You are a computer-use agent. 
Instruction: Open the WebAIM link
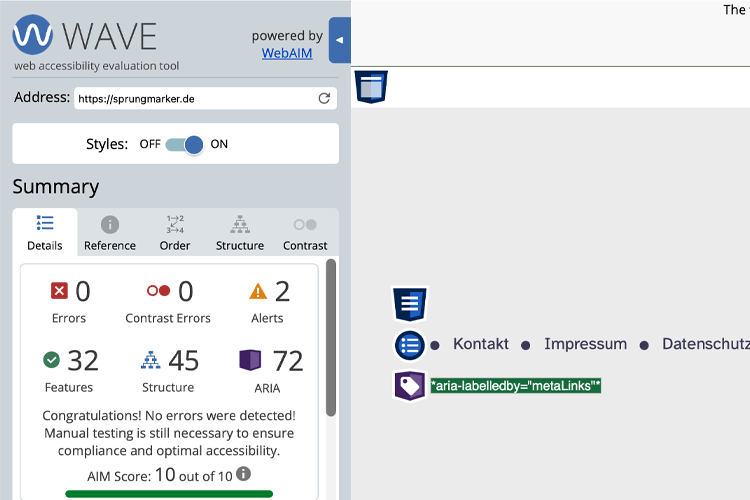click(x=287, y=53)
